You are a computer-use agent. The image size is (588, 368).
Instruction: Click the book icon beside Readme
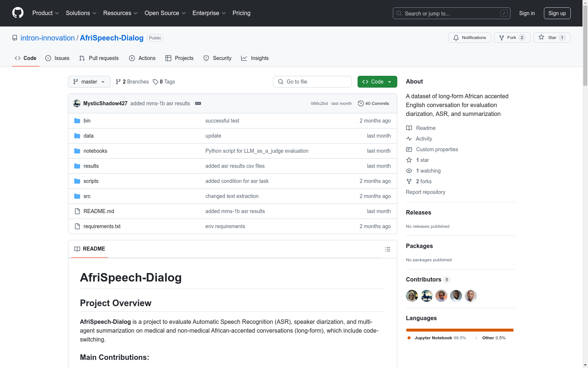[x=409, y=128]
